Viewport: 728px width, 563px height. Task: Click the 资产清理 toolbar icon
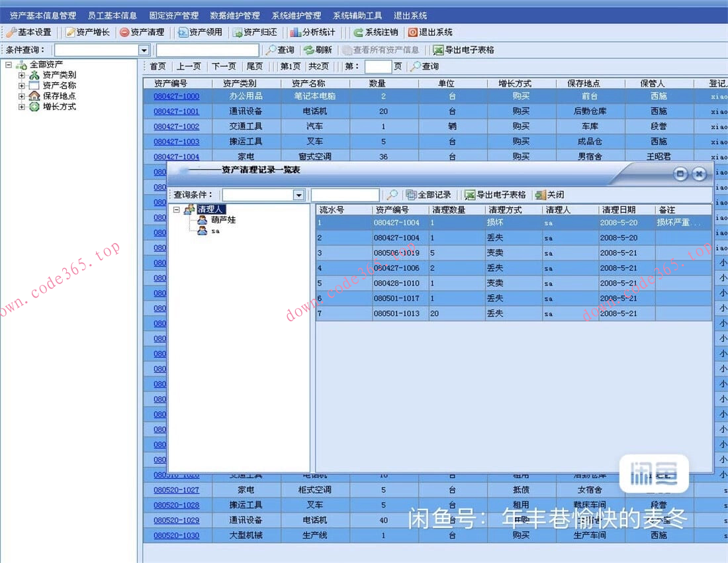pos(124,32)
